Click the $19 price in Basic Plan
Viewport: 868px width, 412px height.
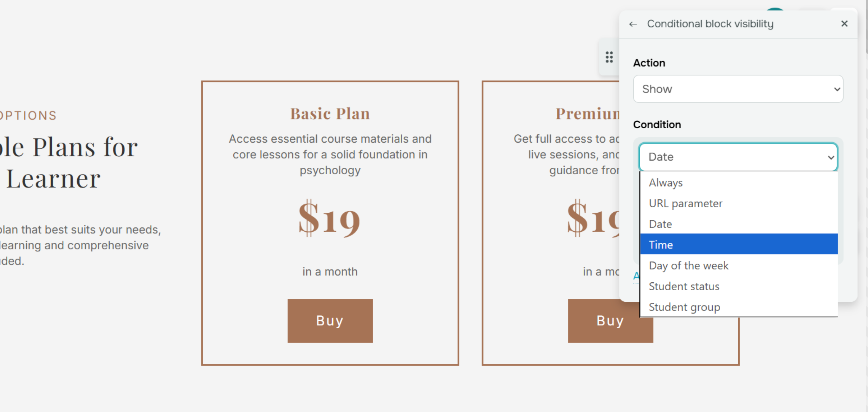(x=329, y=219)
